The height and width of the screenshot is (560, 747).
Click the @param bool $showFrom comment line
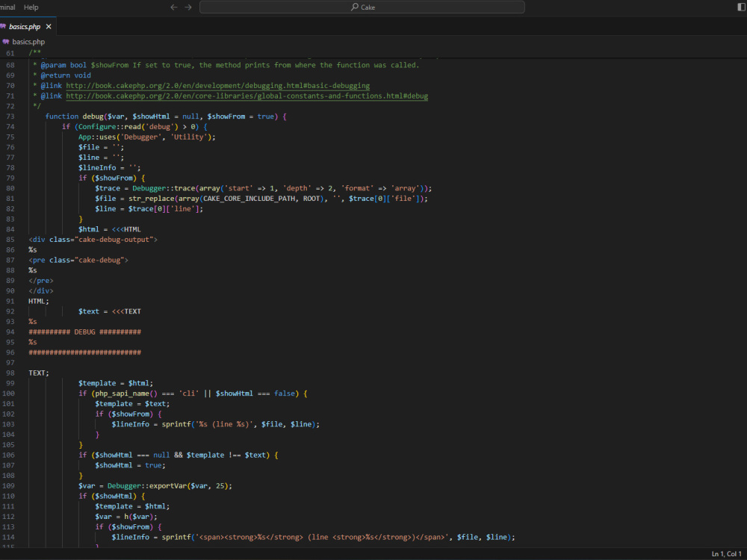pos(226,65)
